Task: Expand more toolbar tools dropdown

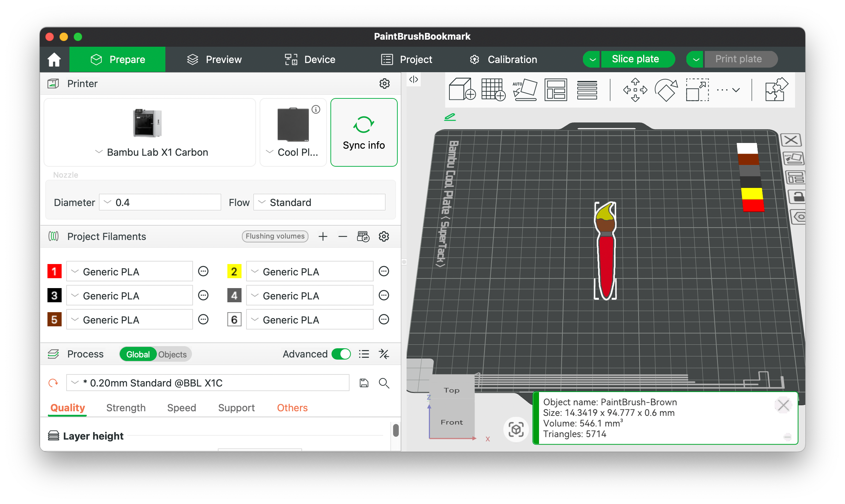Action: [x=728, y=90]
